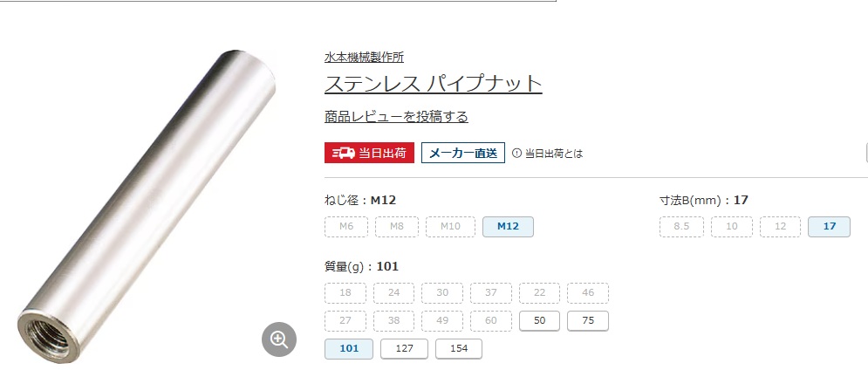
Task: Open the stainless pipe nut product image
Action: point(147,207)
